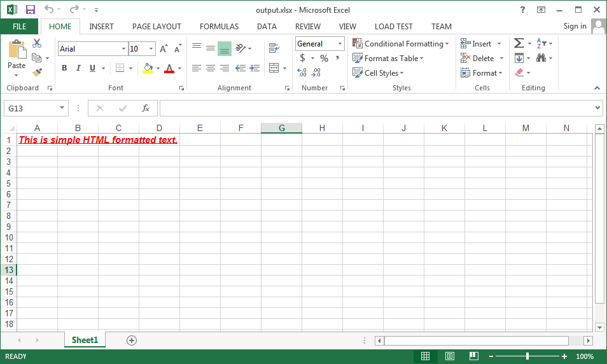The height and width of the screenshot is (364, 607).
Task: Click the Decrease Decimal icon
Action: (316, 72)
